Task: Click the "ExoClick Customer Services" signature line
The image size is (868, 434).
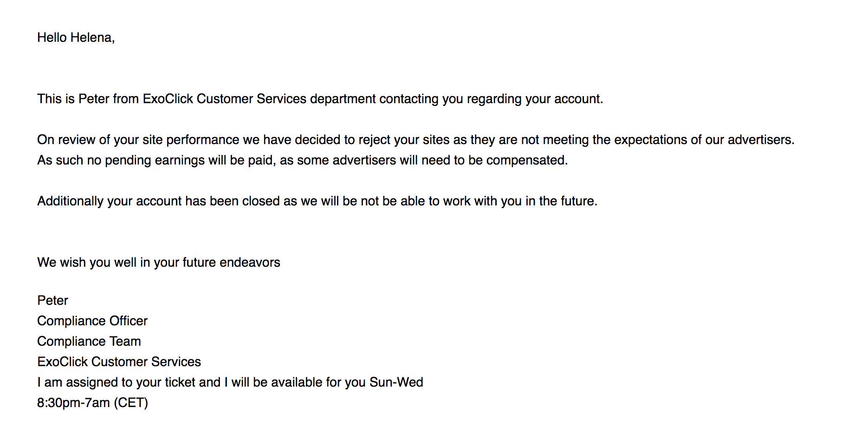Action: coord(119,362)
